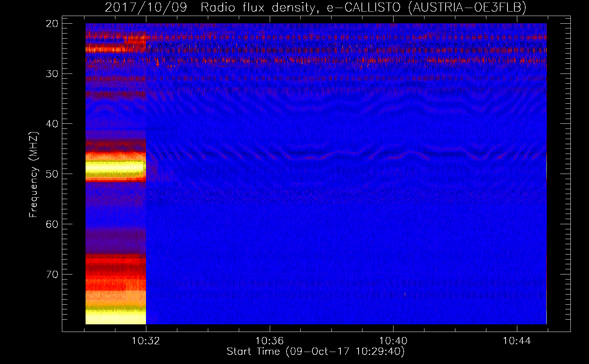Click the frequency tick label "30"

click(52, 74)
